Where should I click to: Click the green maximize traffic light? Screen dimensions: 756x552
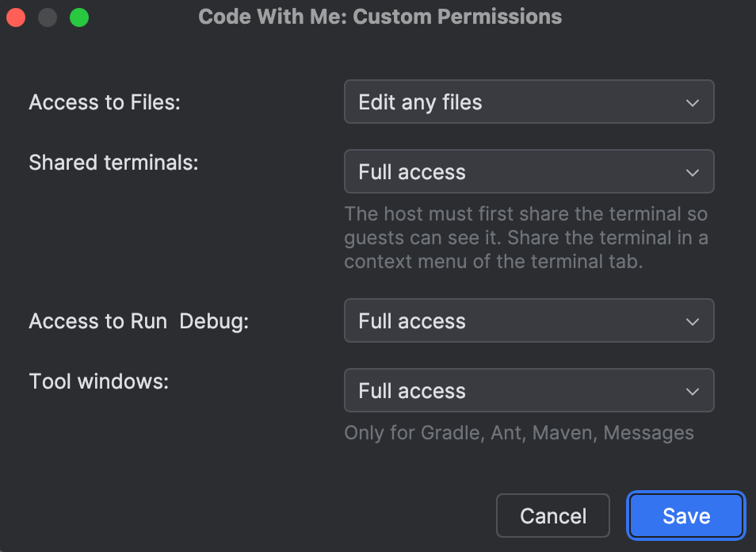[78, 17]
